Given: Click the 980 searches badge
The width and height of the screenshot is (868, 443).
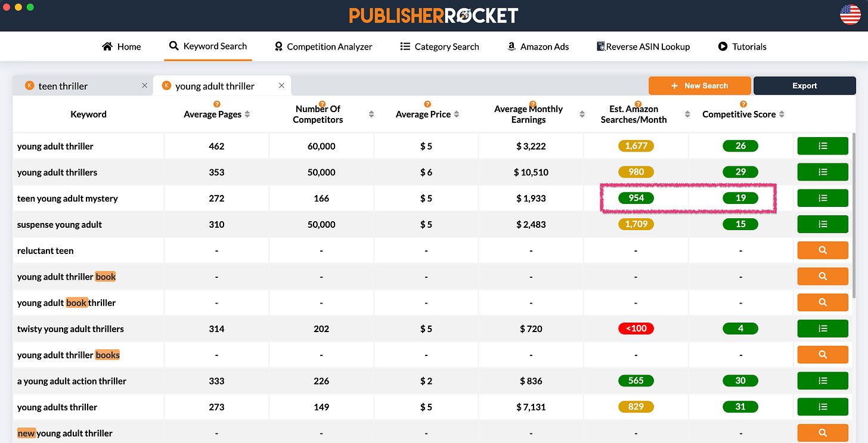Looking at the screenshot, I should [x=636, y=172].
